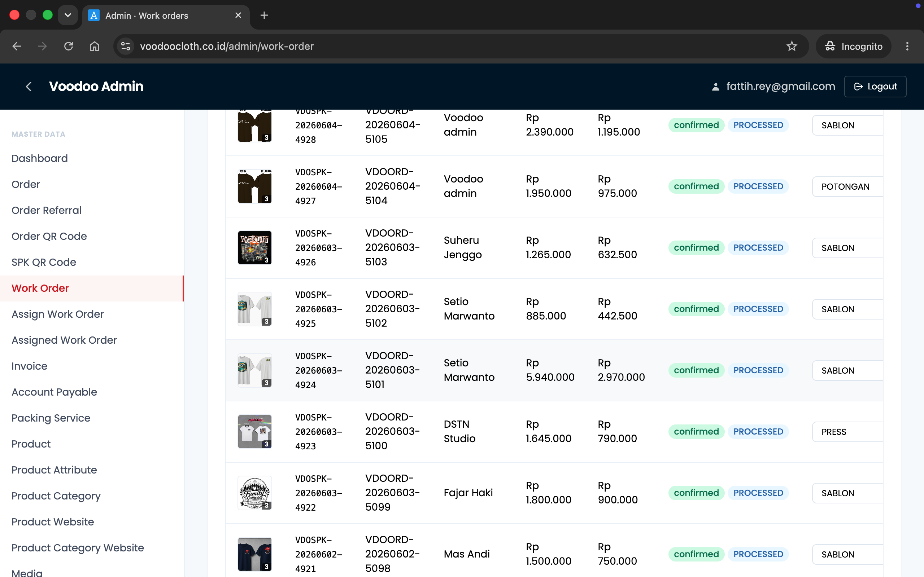Image resolution: width=924 pixels, height=577 pixels.
Task: Go to Account Payable in sidebar
Action: (x=54, y=392)
